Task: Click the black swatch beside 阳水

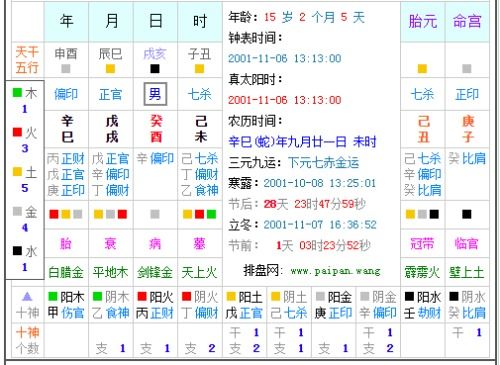Action: [x=409, y=296]
